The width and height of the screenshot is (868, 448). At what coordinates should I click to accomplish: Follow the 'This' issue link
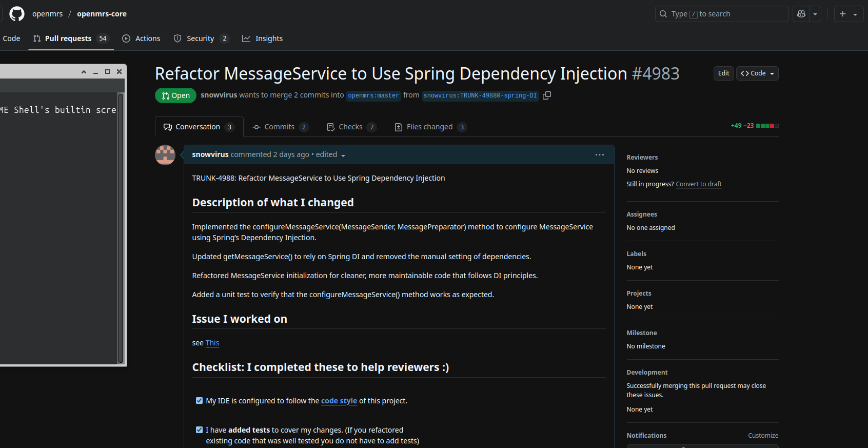pyautogui.click(x=212, y=343)
